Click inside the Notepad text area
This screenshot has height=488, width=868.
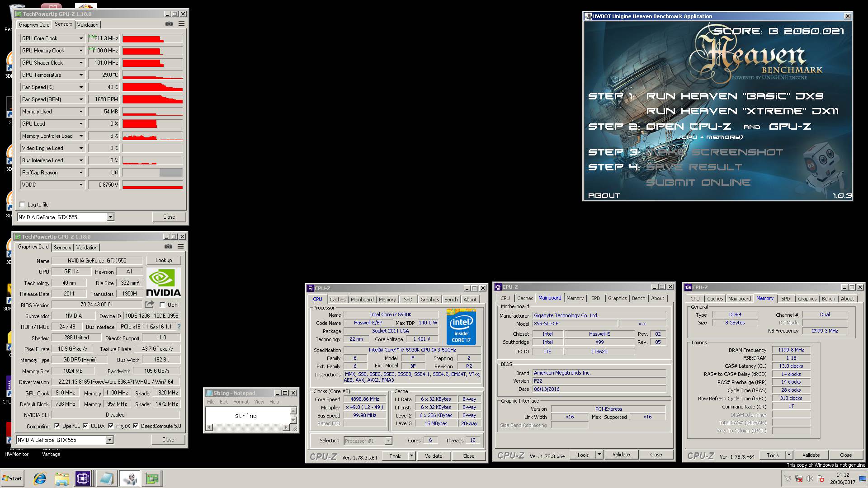pos(247,416)
